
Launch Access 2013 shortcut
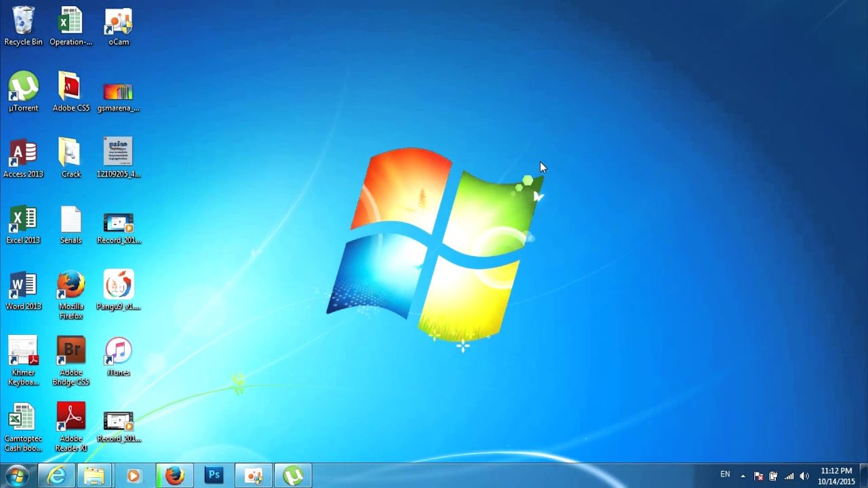(23, 158)
